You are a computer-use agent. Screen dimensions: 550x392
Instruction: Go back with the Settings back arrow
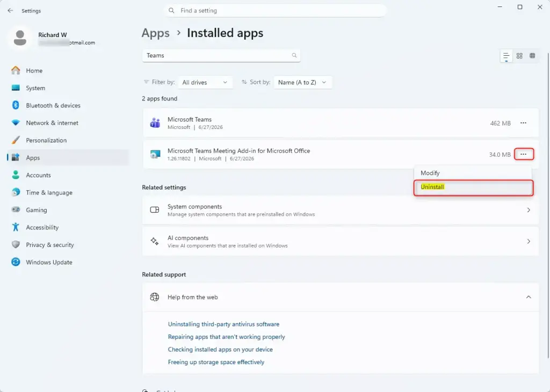tap(10, 11)
